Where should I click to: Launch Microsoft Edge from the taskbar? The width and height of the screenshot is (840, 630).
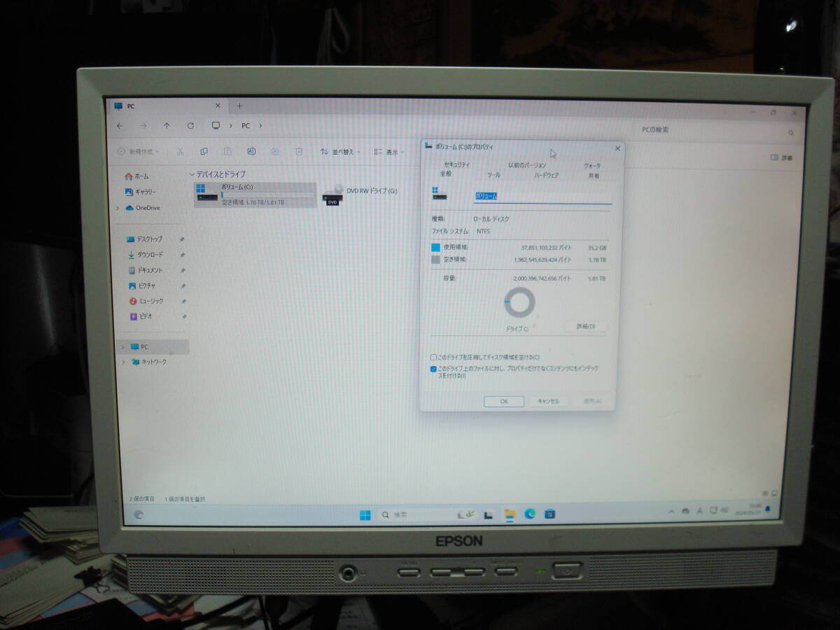530,514
